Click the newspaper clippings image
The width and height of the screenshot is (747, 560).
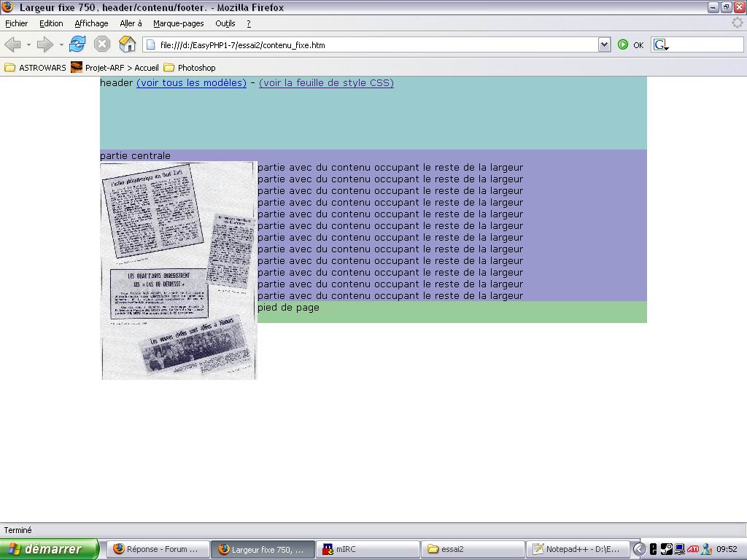point(179,271)
